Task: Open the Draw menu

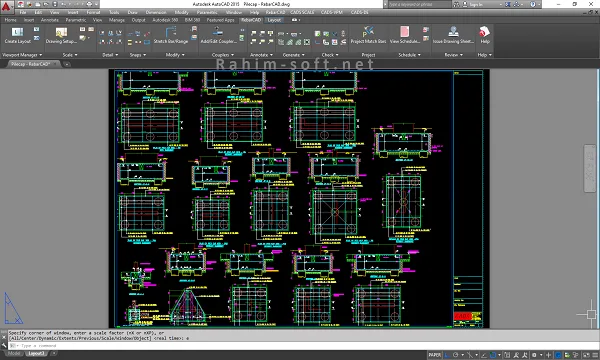Action: [132, 13]
